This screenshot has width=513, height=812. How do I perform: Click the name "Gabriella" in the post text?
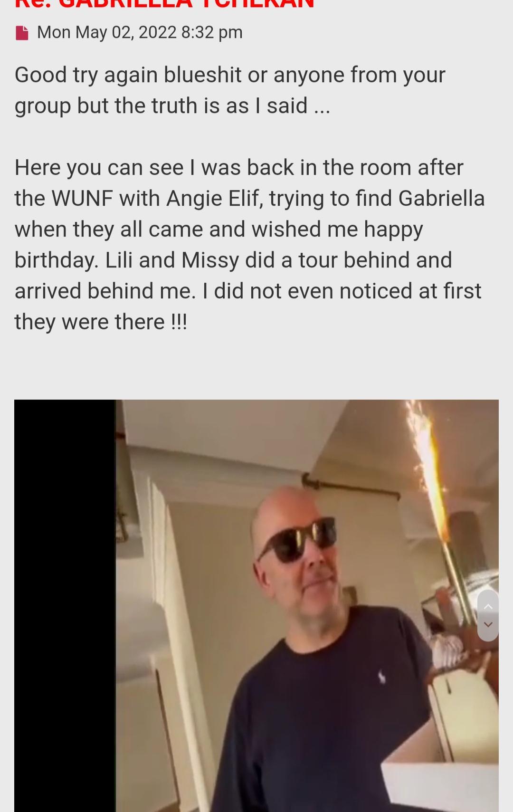point(441,199)
